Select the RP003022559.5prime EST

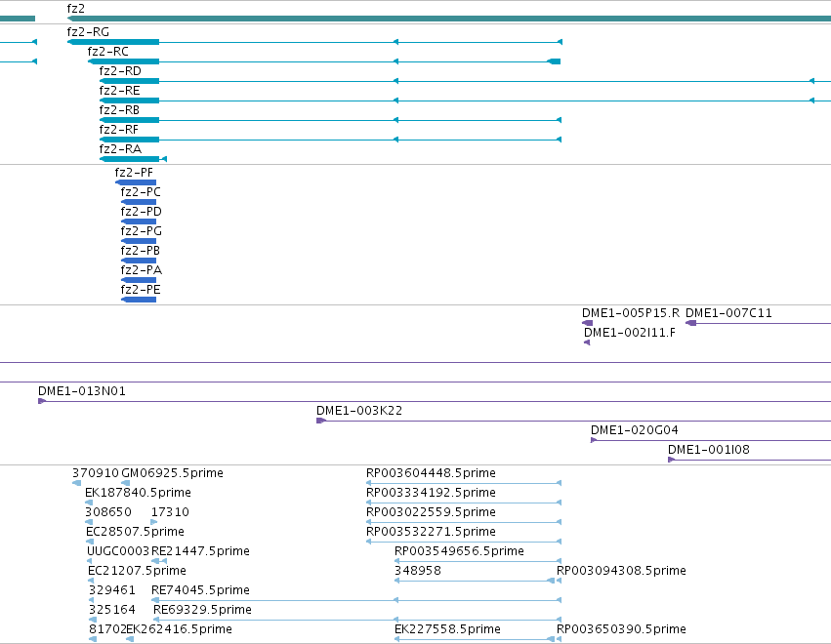pyautogui.click(x=464, y=522)
